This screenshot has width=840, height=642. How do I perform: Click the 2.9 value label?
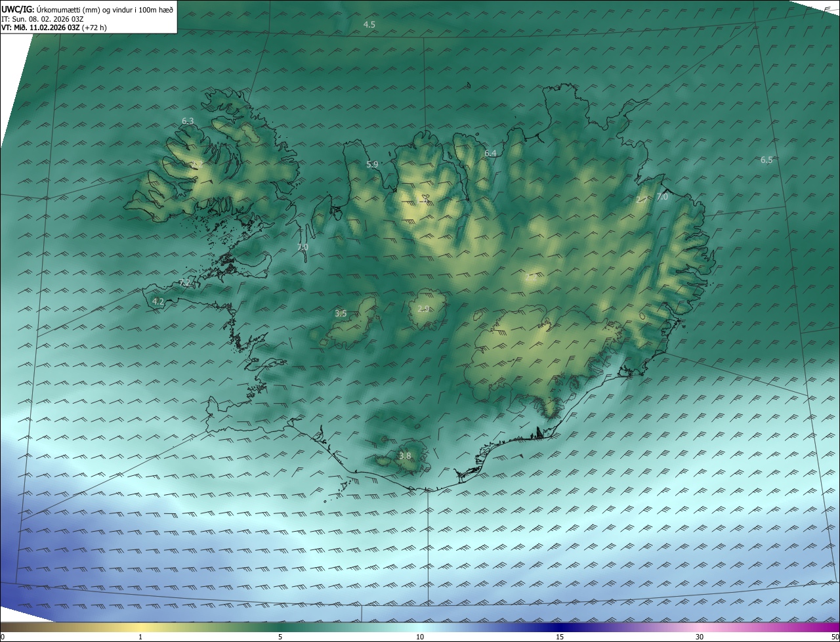(x=423, y=309)
